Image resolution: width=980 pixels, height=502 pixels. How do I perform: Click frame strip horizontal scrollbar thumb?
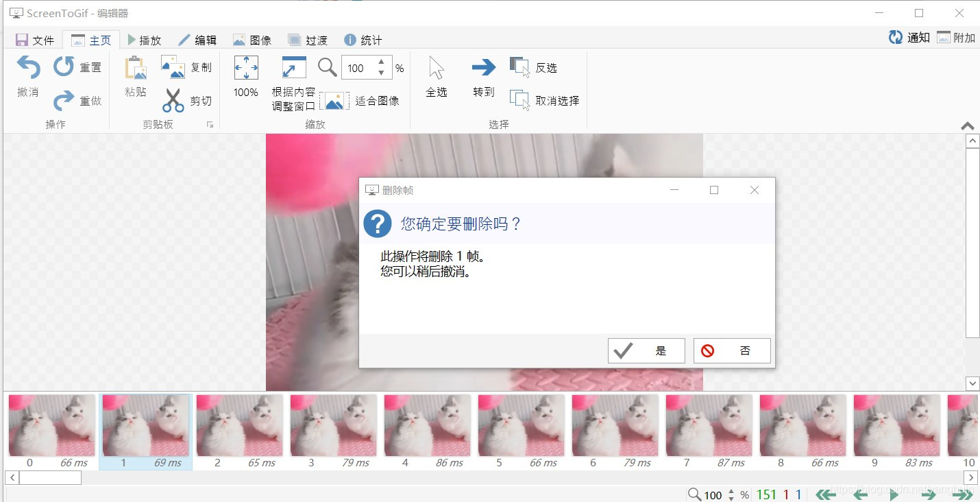[x=50, y=477]
